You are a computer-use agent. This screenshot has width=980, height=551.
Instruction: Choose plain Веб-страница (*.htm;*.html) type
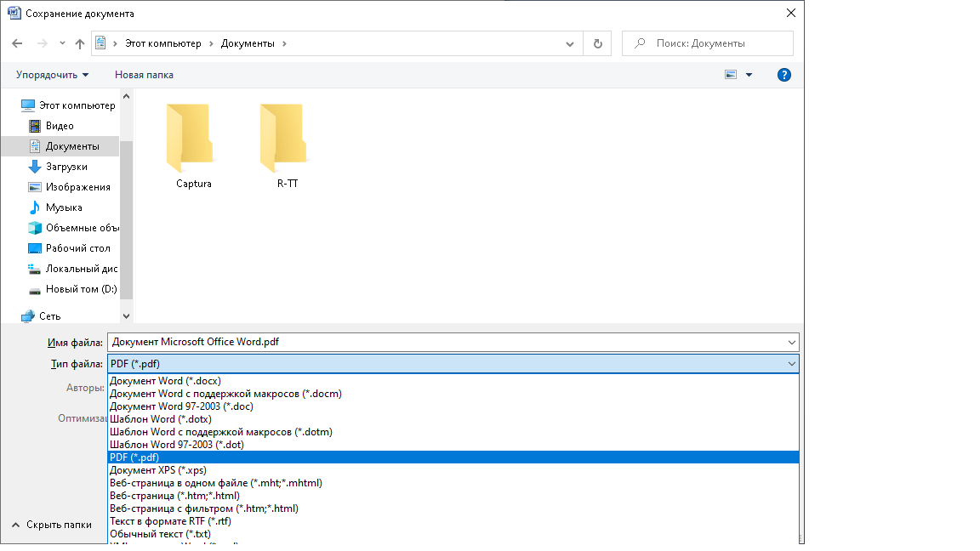453,496
